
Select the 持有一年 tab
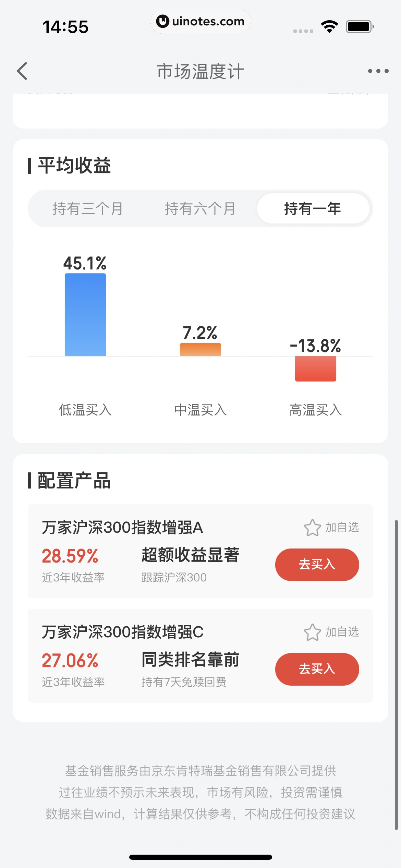[313, 208]
